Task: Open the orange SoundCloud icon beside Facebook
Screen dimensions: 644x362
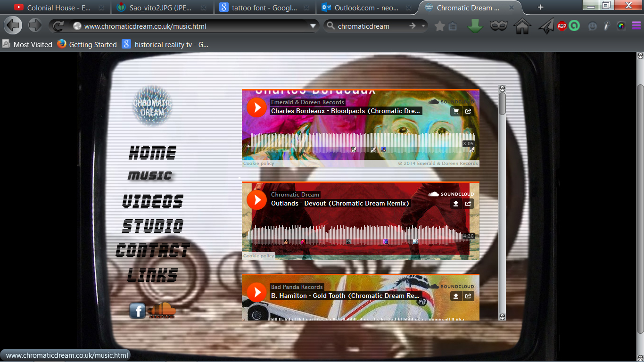Action: coord(162,311)
